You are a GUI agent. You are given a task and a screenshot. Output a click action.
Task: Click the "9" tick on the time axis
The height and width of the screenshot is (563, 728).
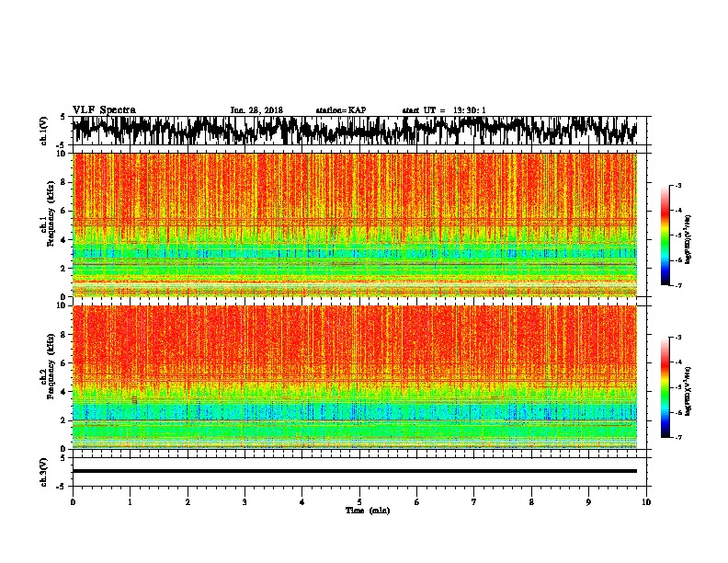point(588,502)
